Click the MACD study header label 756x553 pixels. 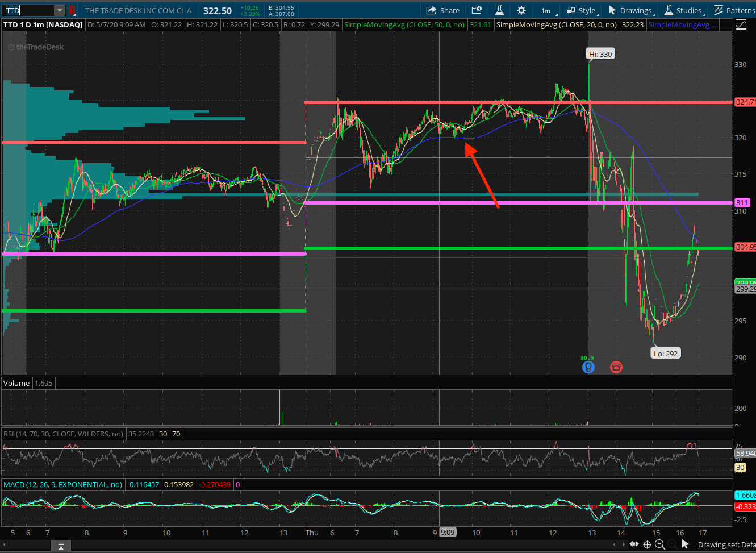coord(62,484)
